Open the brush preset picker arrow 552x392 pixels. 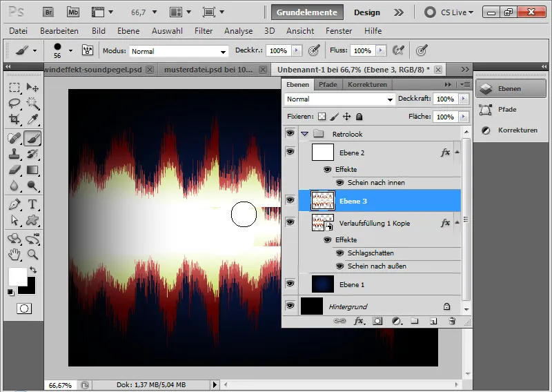point(70,50)
